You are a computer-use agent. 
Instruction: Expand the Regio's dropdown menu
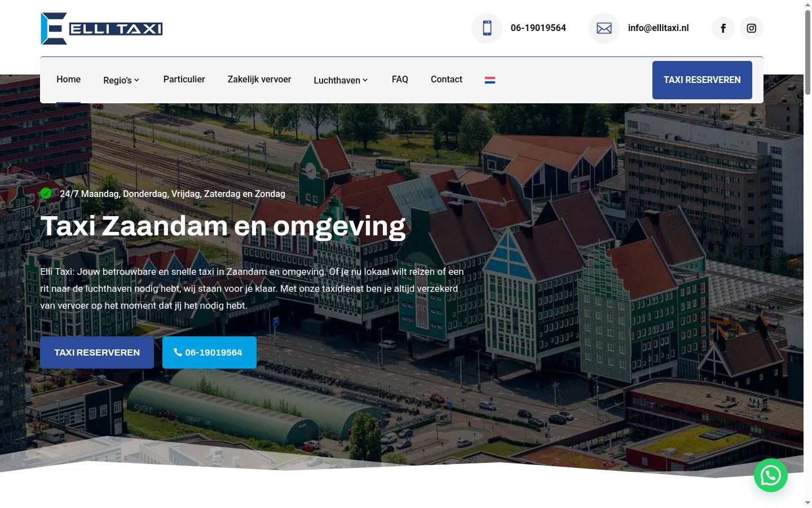(121, 80)
